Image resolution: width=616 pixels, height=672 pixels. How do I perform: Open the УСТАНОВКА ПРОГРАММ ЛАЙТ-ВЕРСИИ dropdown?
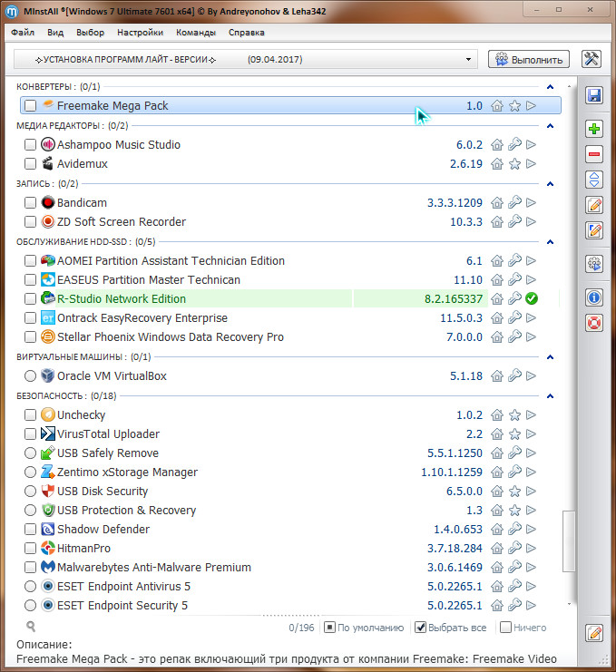click(246, 59)
